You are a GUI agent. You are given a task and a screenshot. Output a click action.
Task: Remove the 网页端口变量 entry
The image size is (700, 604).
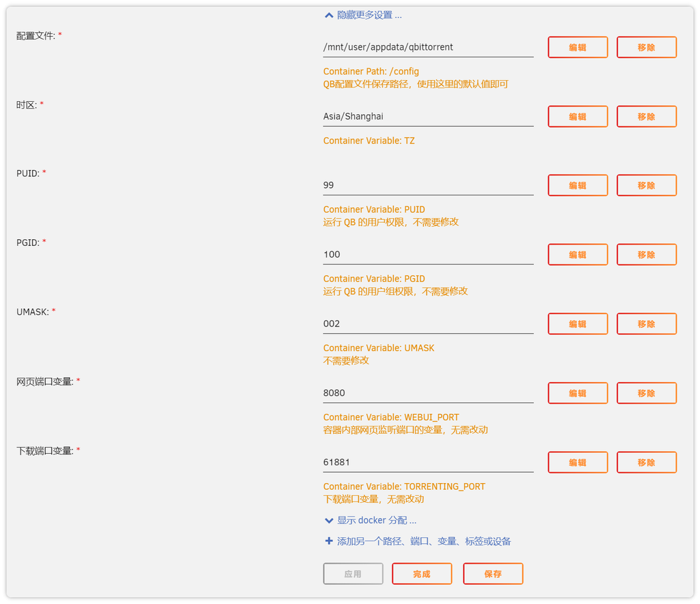pos(646,393)
